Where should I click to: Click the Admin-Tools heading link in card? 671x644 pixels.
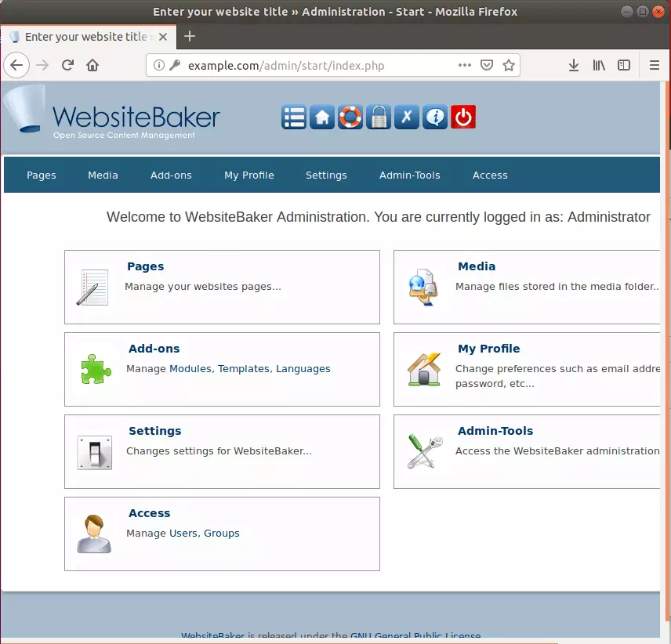pos(495,431)
